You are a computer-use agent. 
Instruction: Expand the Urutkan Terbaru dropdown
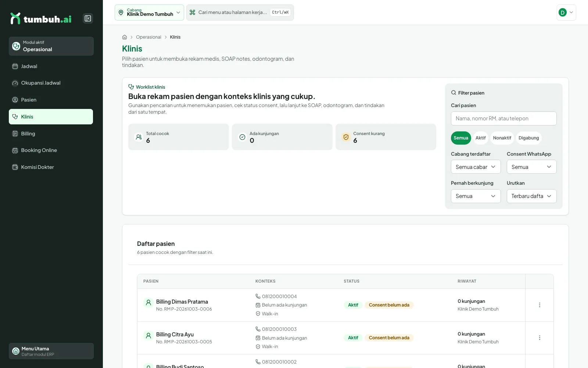tap(531, 196)
